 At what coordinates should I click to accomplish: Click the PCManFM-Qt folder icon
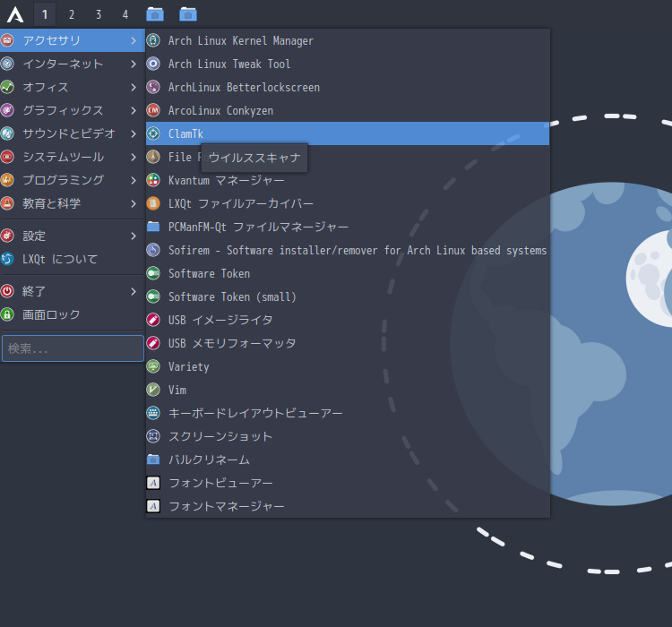coord(153,227)
